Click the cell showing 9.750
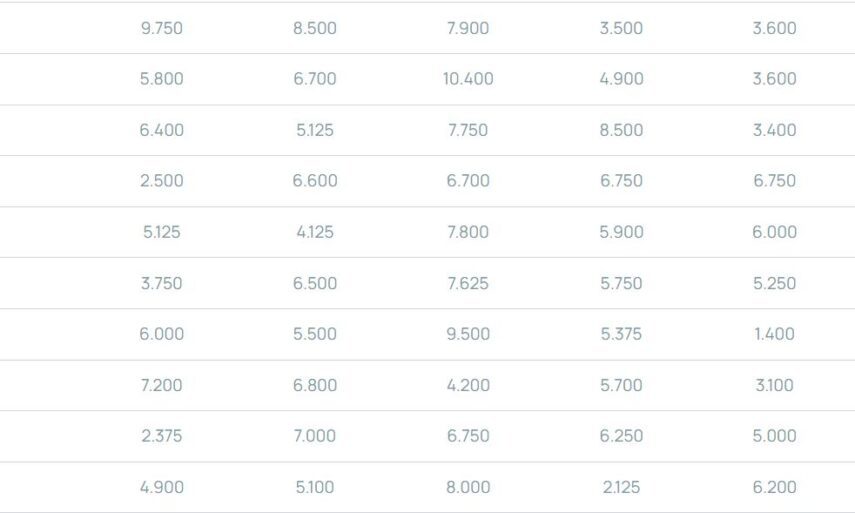Viewport: 855px width, 513px height. tap(161, 28)
